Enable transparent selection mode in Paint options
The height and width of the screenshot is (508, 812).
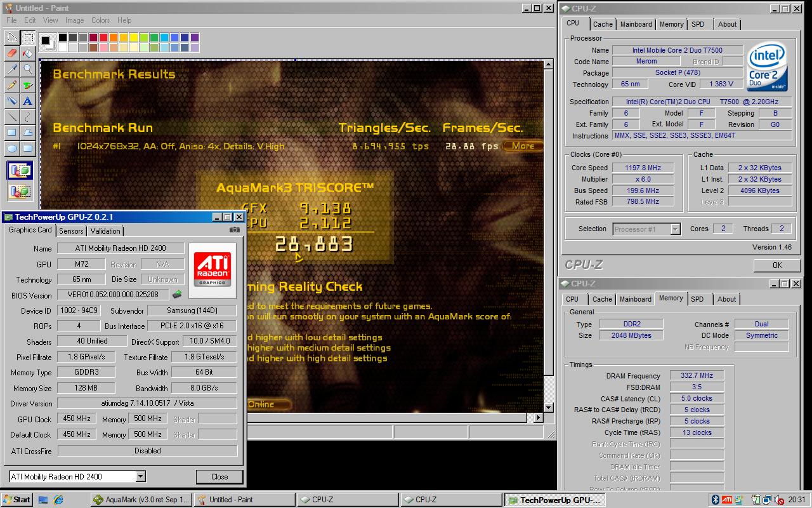click(x=20, y=190)
